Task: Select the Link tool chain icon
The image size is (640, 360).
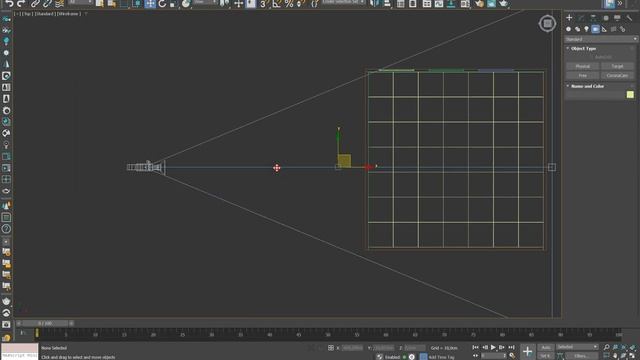Action: coord(36,4)
